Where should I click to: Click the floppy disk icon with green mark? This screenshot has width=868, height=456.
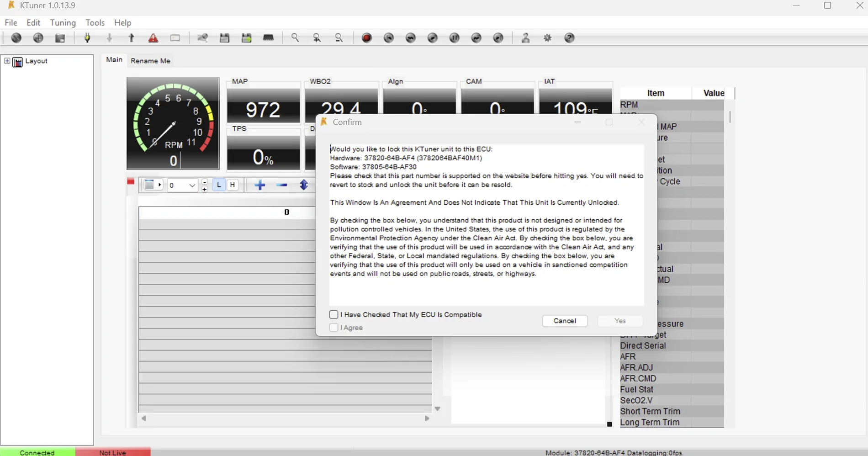[x=246, y=38]
